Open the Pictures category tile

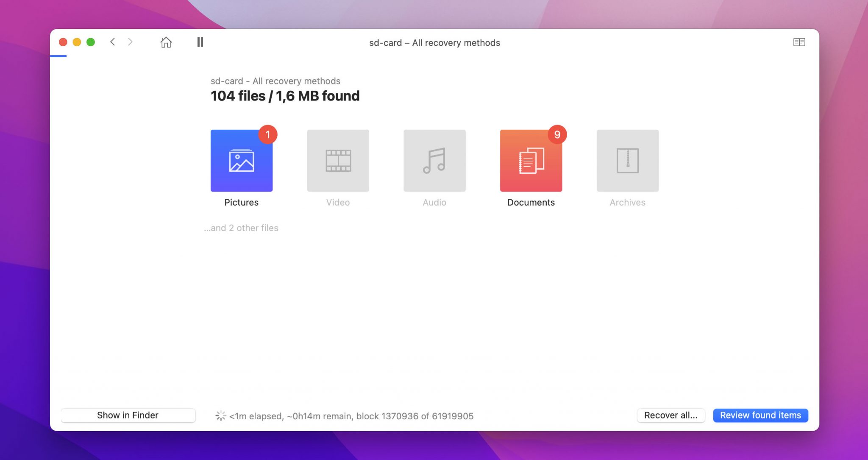pyautogui.click(x=242, y=161)
